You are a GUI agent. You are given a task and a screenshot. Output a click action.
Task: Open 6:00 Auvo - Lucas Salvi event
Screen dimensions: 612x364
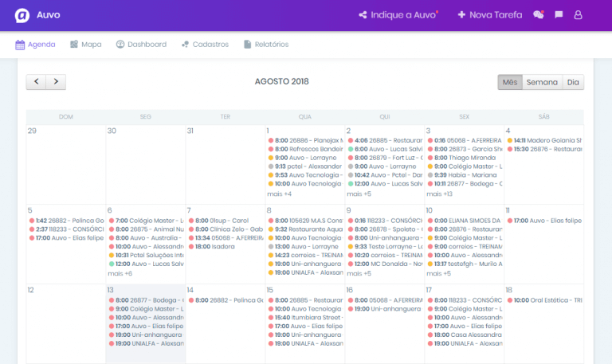385,149
